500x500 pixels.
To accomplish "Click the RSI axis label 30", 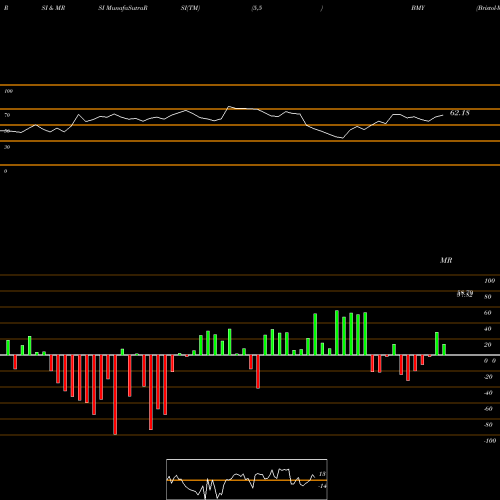I will point(7,147).
